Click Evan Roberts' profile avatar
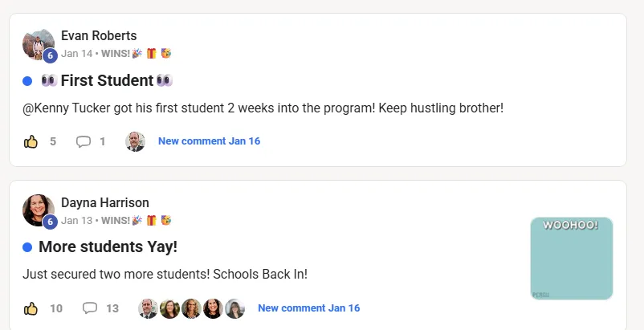Screen dimensions: 644x330 click(38, 44)
